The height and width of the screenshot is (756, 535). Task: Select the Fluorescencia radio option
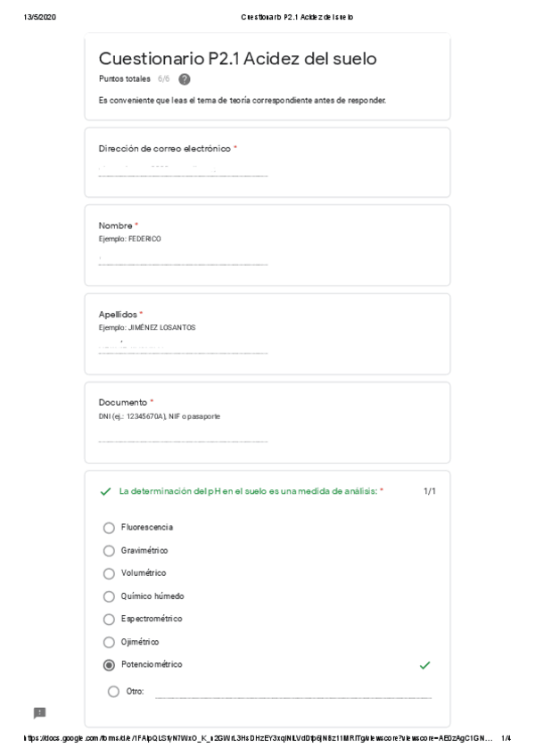110,528
